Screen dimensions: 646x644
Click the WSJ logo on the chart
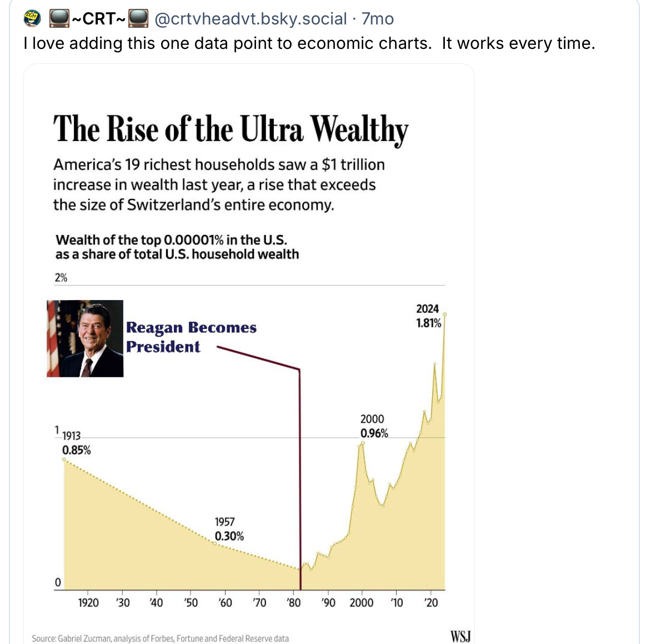(460, 636)
